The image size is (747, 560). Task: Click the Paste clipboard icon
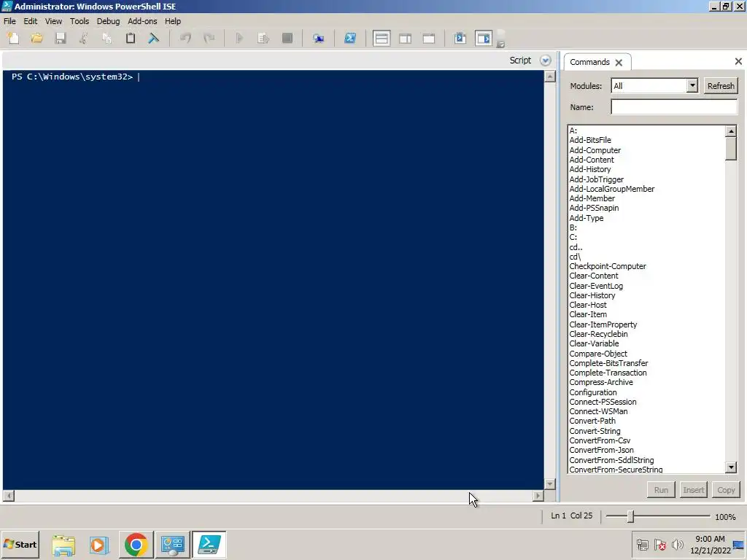(130, 38)
